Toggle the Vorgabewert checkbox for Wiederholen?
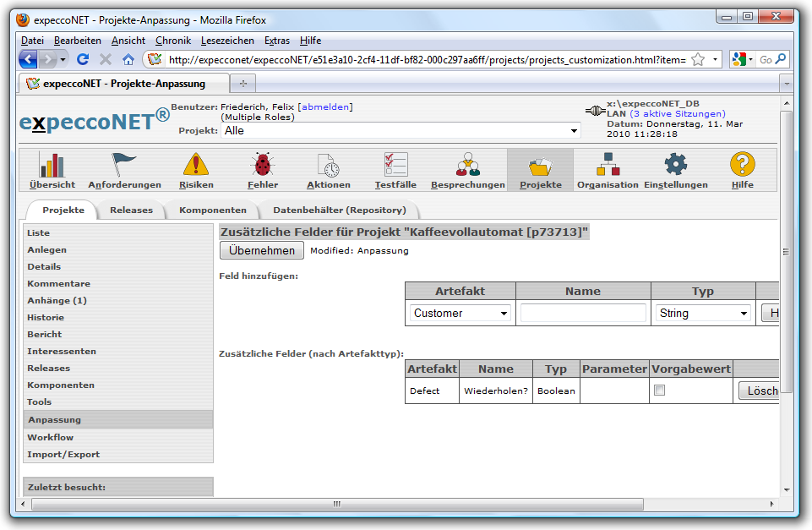This screenshot has height=530, width=812. [x=660, y=391]
